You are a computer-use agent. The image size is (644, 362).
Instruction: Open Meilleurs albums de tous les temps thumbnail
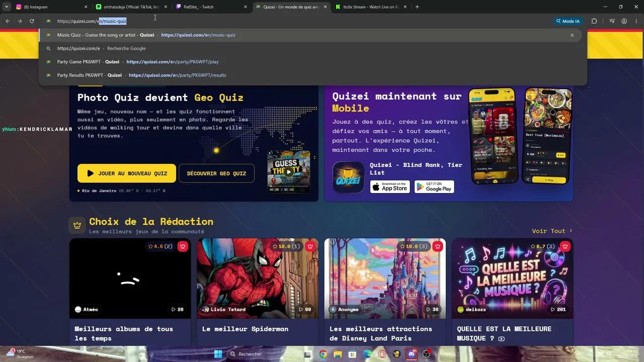tap(130, 279)
